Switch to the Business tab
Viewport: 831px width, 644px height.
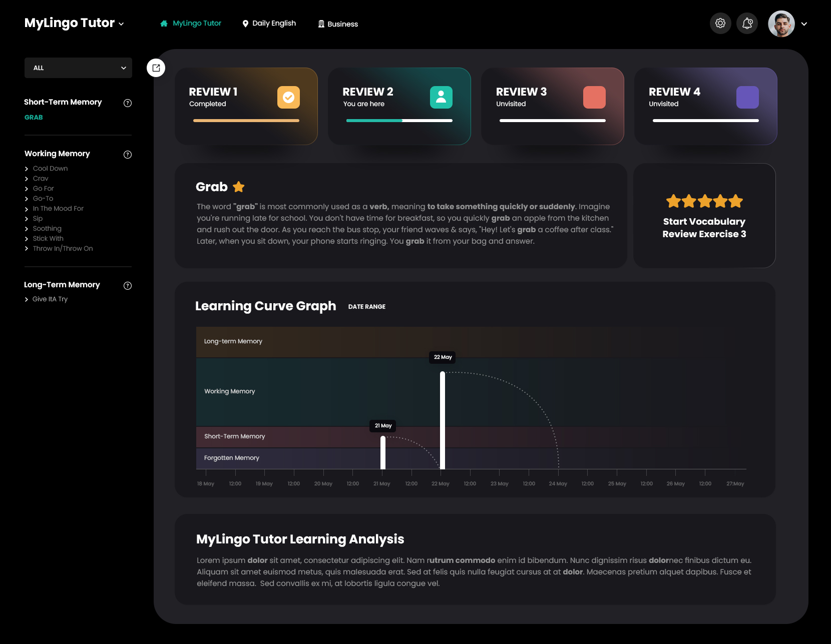click(x=338, y=24)
